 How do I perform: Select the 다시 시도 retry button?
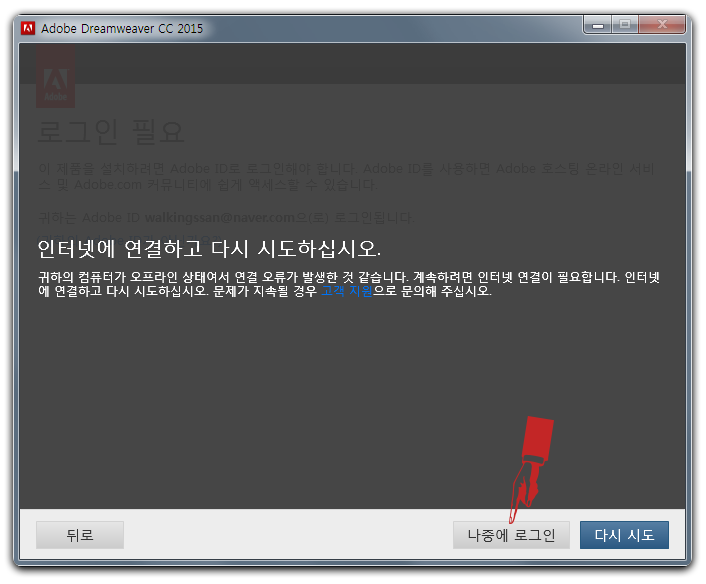tap(624, 535)
